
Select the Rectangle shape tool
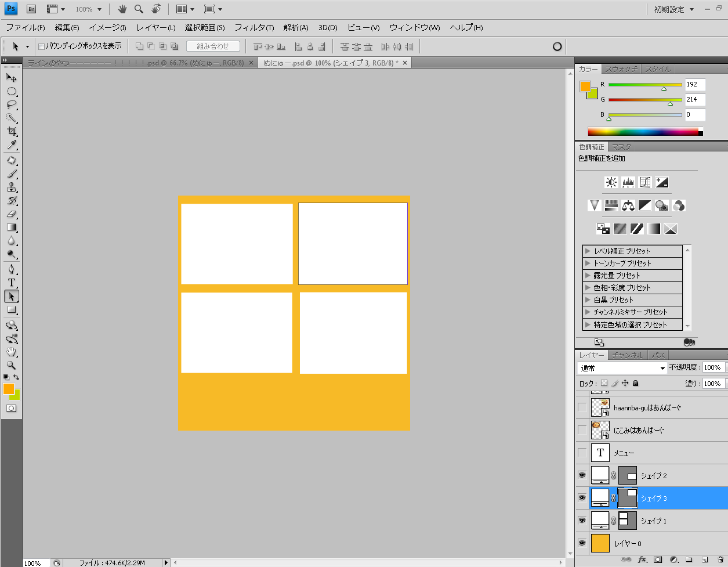point(12,310)
